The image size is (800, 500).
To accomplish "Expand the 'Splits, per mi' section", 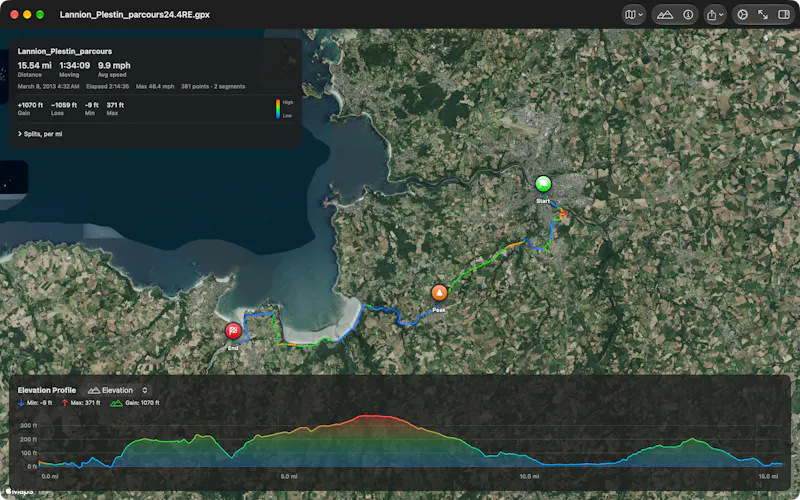I will (40, 134).
